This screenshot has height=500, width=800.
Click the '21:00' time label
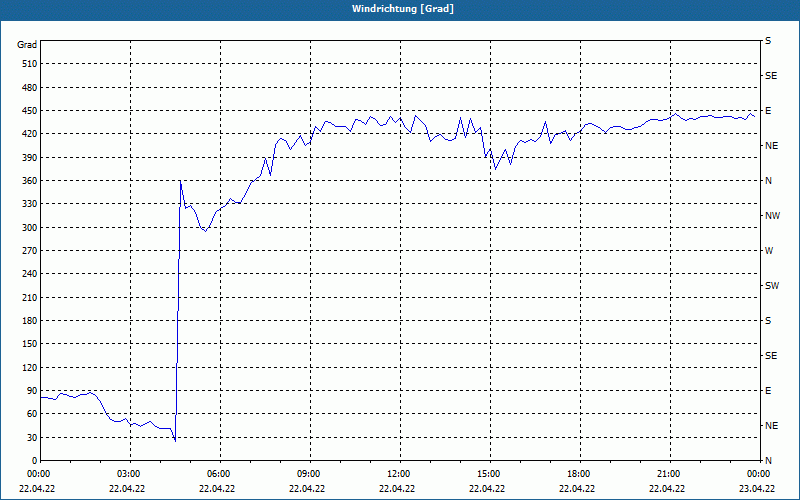click(x=668, y=474)
